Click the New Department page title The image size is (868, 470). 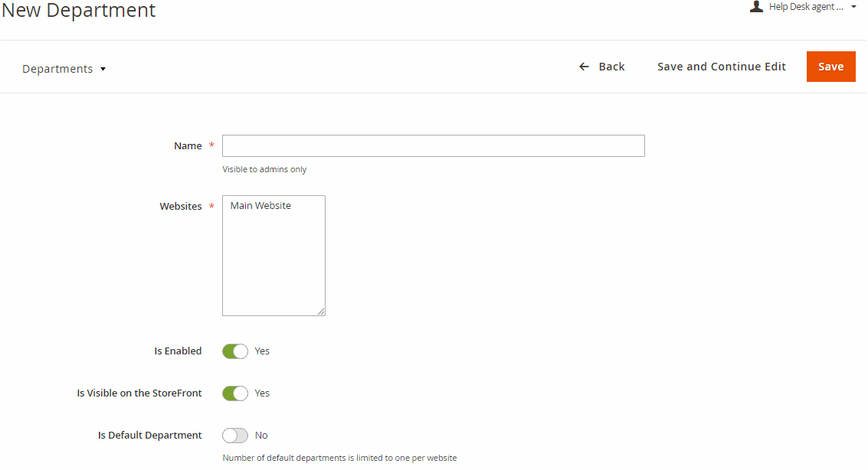point(79,10)
